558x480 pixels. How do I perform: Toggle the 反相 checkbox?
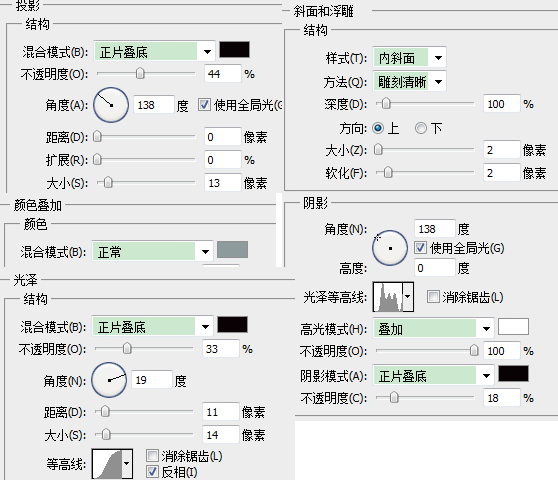pos(152,471)
